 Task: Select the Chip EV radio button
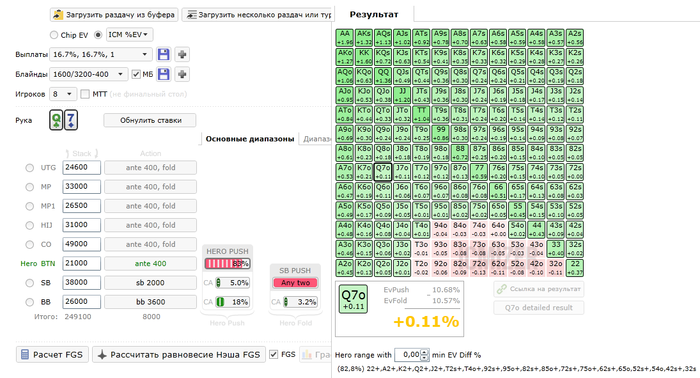tap(54, 35)
